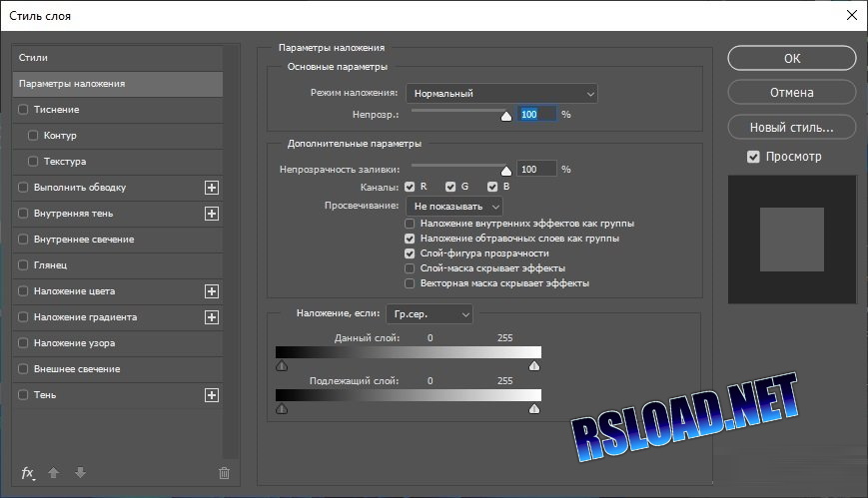This screenshot has width=868, height=498.
Task: Click plus icon next to Внутренняя тень
Action: (x=212, y=214)
